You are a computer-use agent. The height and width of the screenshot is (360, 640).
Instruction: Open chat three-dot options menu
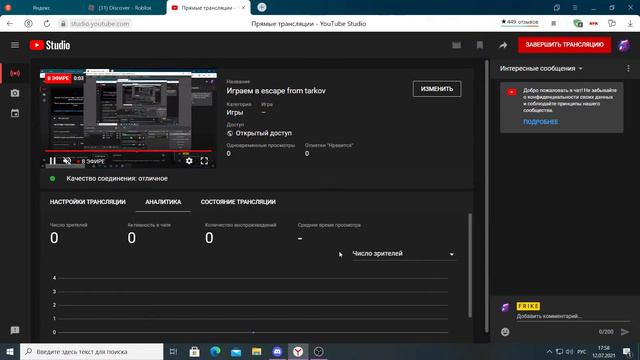[x=628, y=69]
